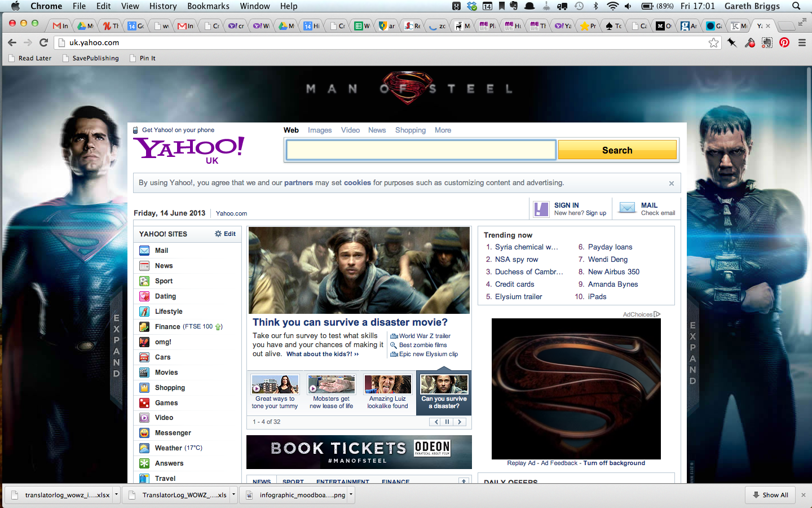Open Read Later bookmark
The height and width of the screenshot is (508, 812).
tap(30, 58)
